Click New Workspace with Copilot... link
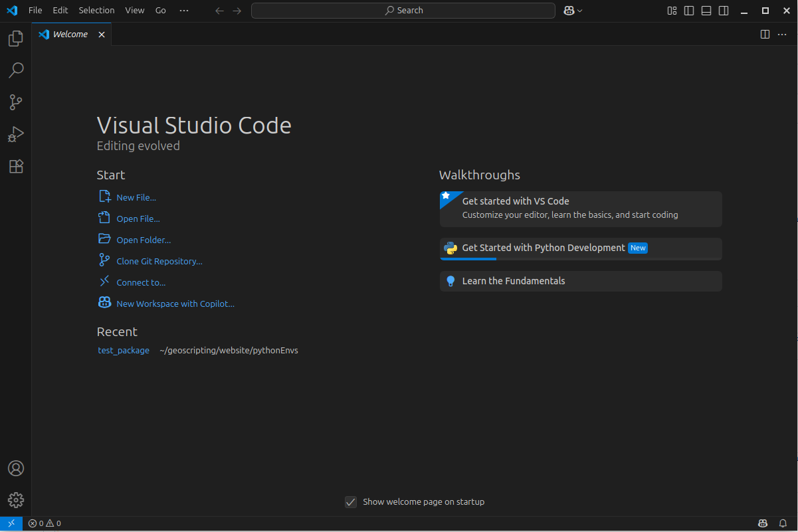 tap(175, 304)
